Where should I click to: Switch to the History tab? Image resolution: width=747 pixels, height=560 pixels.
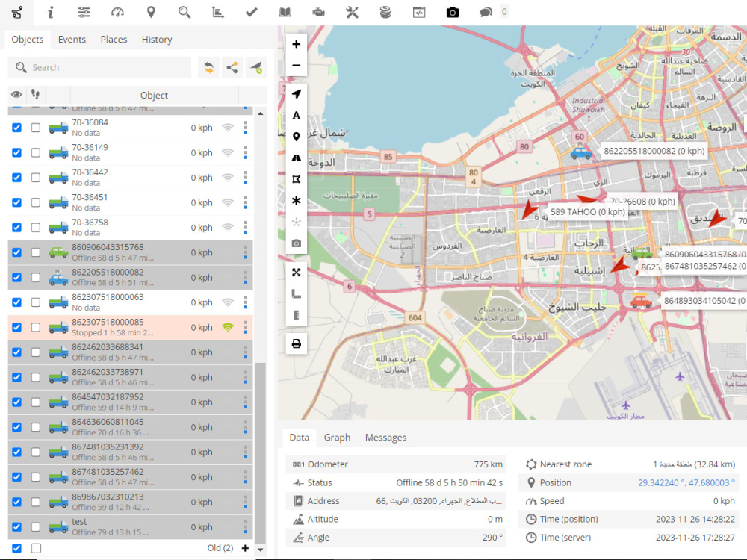point(157,40)
